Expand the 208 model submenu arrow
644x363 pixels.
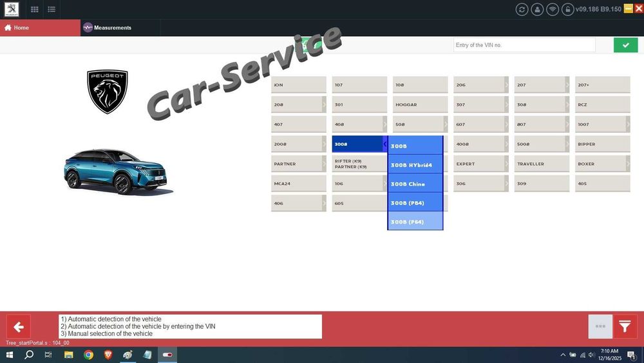click(324, 104)
